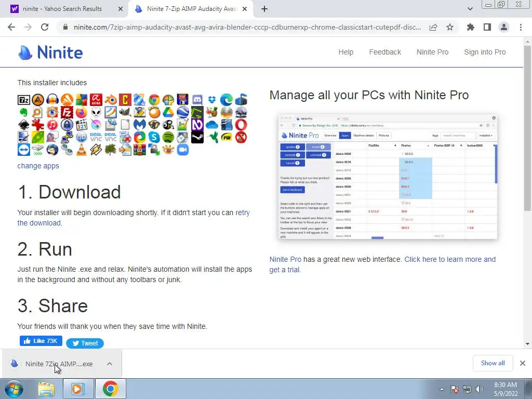Image resolution: width=532 pixels, height=399 pixels.
Task: Click the change apps link
Action: [38, 166]
